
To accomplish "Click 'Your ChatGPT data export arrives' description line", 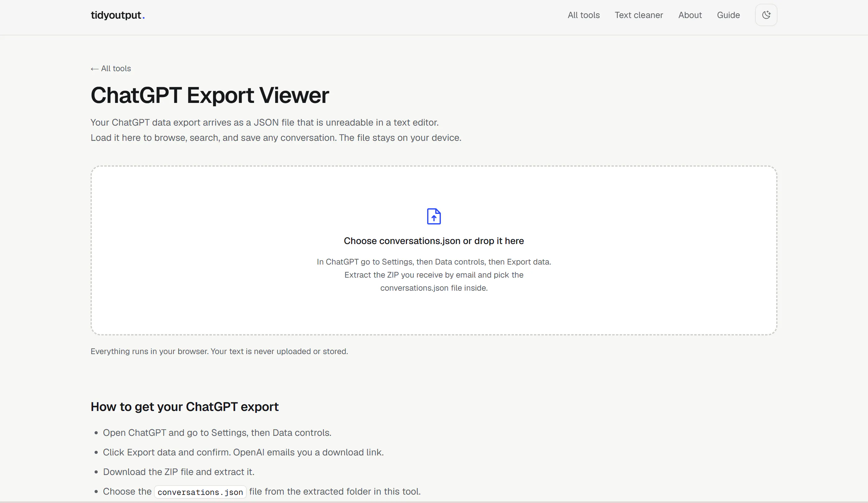I will point(264,122).
